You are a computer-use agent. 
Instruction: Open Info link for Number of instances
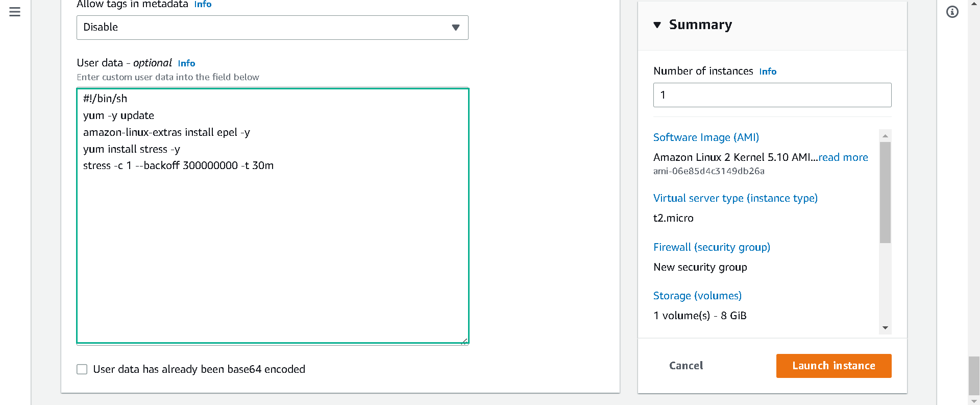tap(768, 72)
